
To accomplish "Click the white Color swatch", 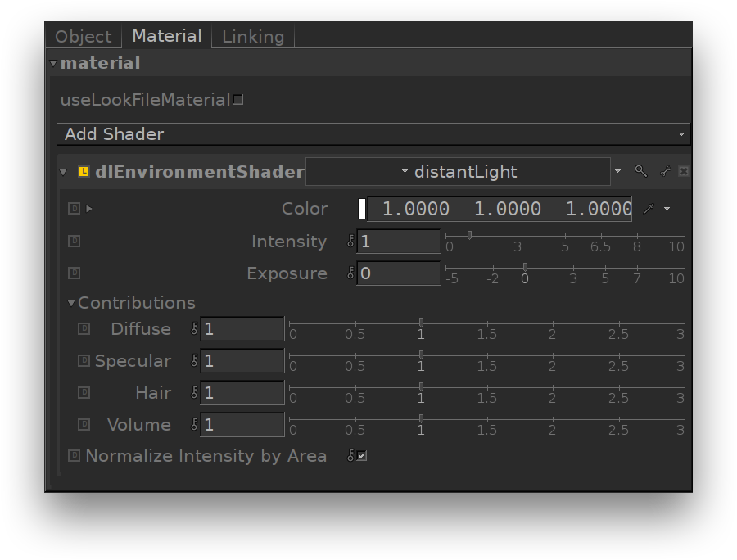I will tap(362, 209).
